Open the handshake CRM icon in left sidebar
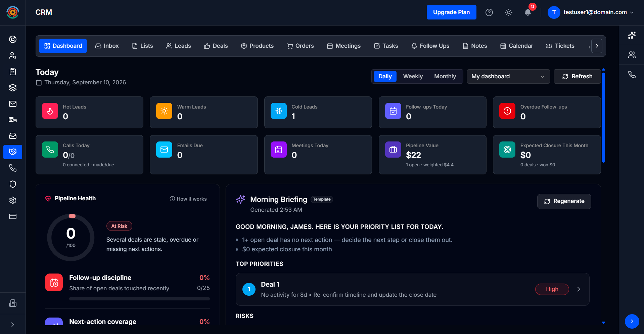 pos(13,152)
